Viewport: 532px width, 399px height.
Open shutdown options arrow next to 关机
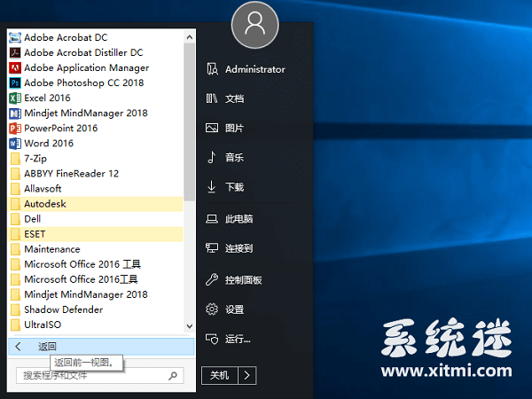(x=247, y=375)
